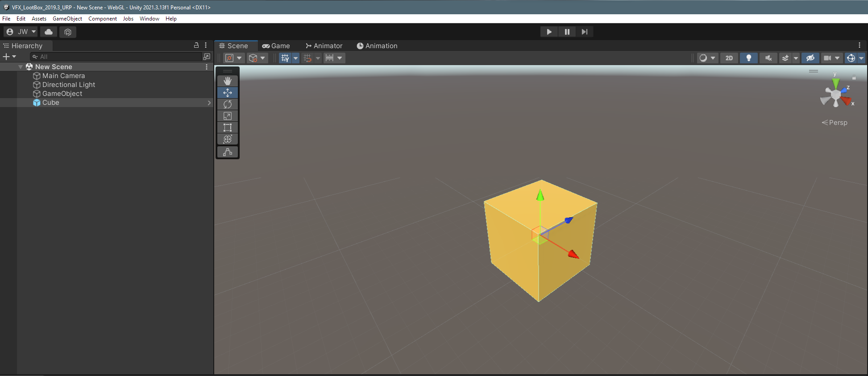The width and height of the screenshot is (868, 376).
Task: Click the lock icon on Hierarchy panel
Action: (196, 45)
